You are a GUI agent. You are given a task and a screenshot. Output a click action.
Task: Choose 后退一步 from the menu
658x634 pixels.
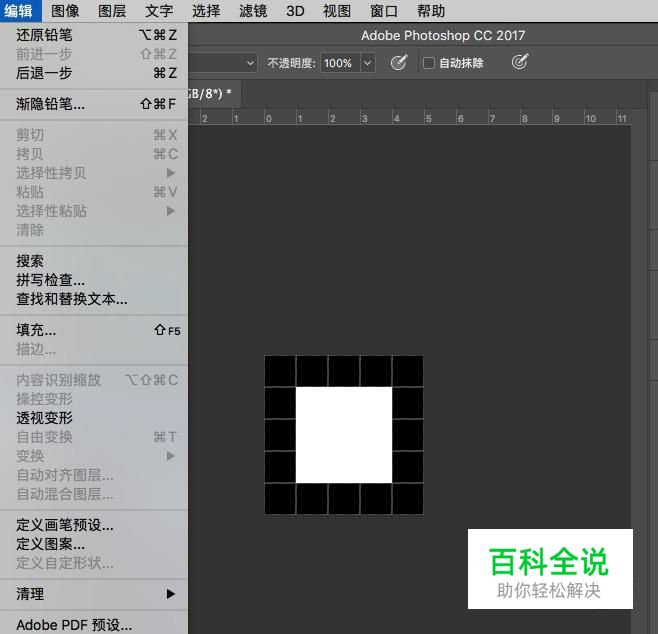[x=94, y=73]
